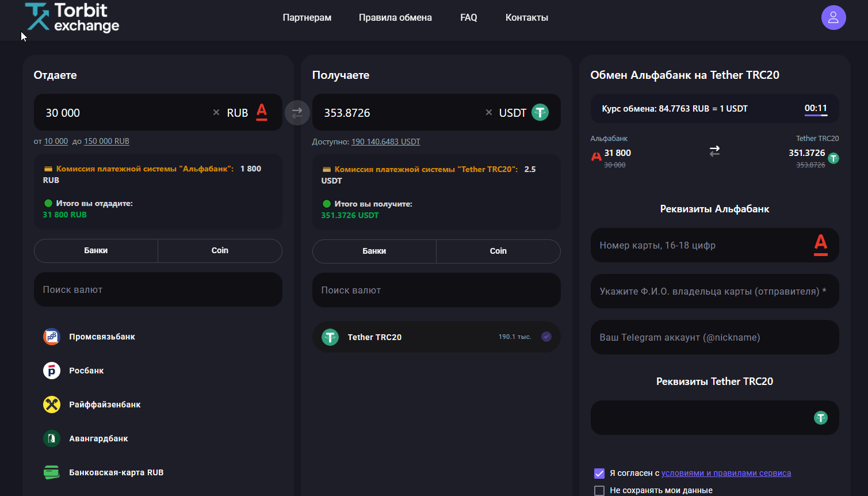Click Поиск валют search under Получаете
Screen dimensions: 868x496
pyautogui.click(x=437, y=290)
